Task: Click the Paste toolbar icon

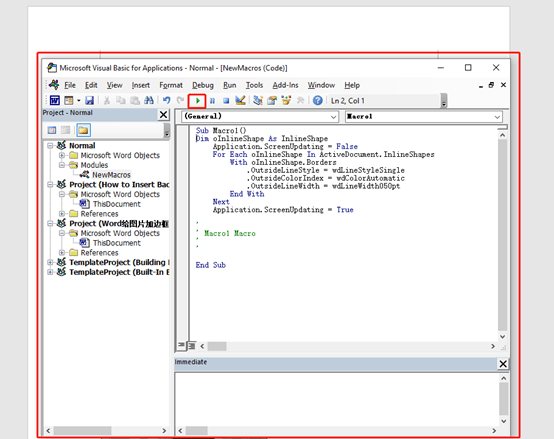Action: click(135, 101)
